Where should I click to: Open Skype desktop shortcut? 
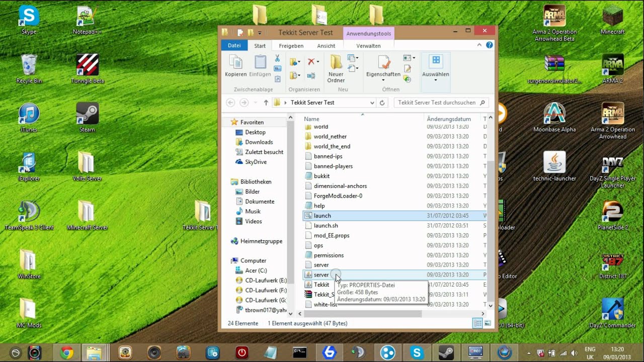[x=29, y=20]
